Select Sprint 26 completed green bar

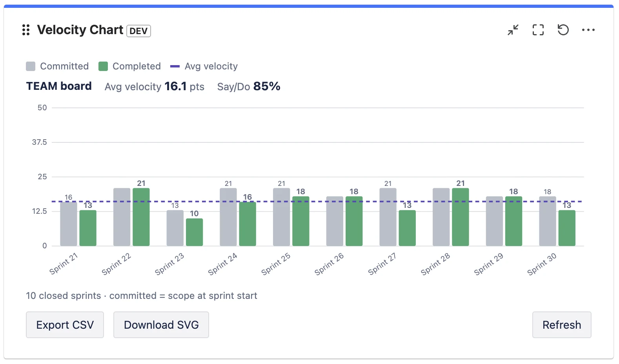(x=354, y=221)
